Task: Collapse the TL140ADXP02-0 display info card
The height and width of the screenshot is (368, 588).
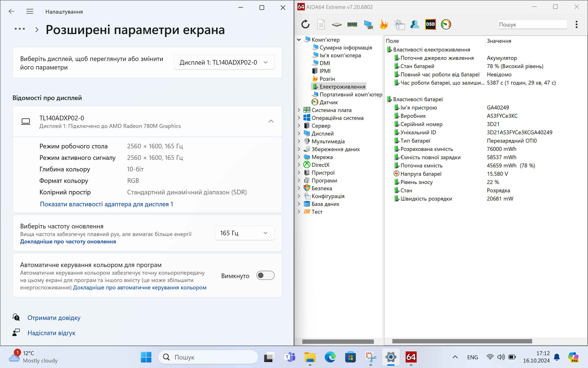Action: click(271, 121)
